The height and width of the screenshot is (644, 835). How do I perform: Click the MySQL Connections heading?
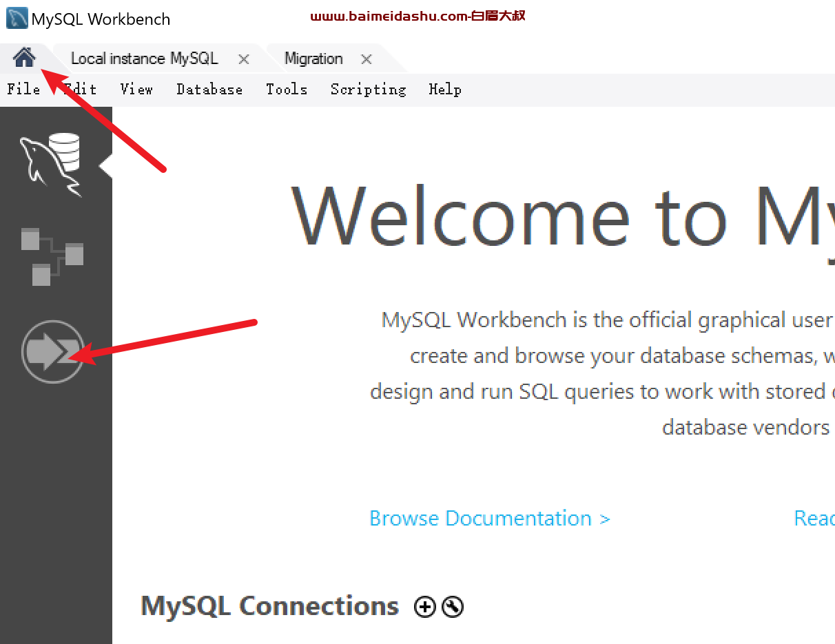point(270,606)
